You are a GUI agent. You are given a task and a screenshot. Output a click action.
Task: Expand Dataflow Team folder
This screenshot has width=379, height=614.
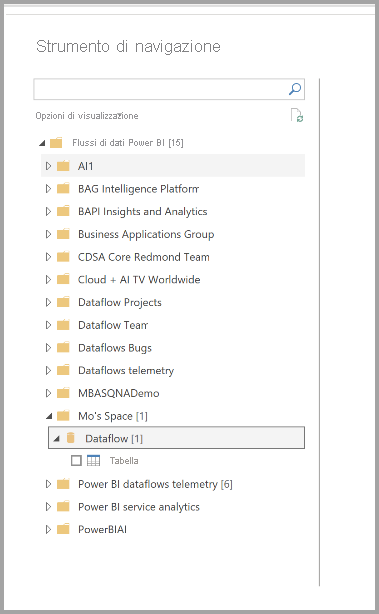tap(49, 325)
